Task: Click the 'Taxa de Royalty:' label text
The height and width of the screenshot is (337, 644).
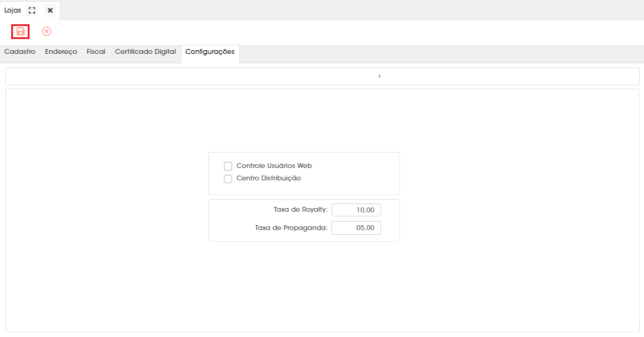Action: tap(301, 210)
